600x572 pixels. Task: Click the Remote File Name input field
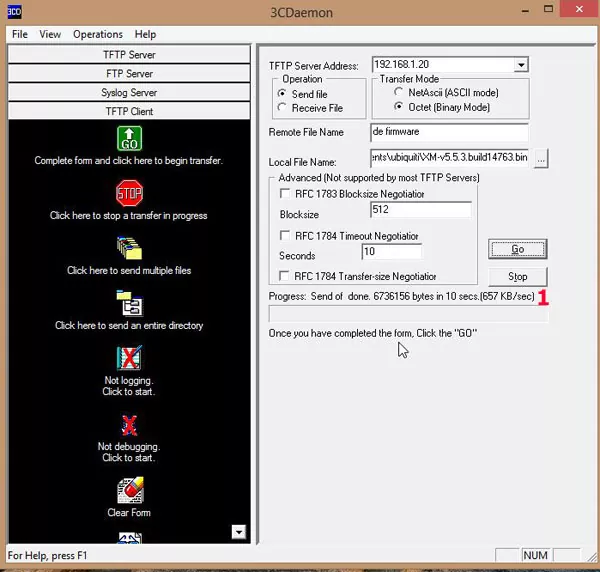(448, 132)
